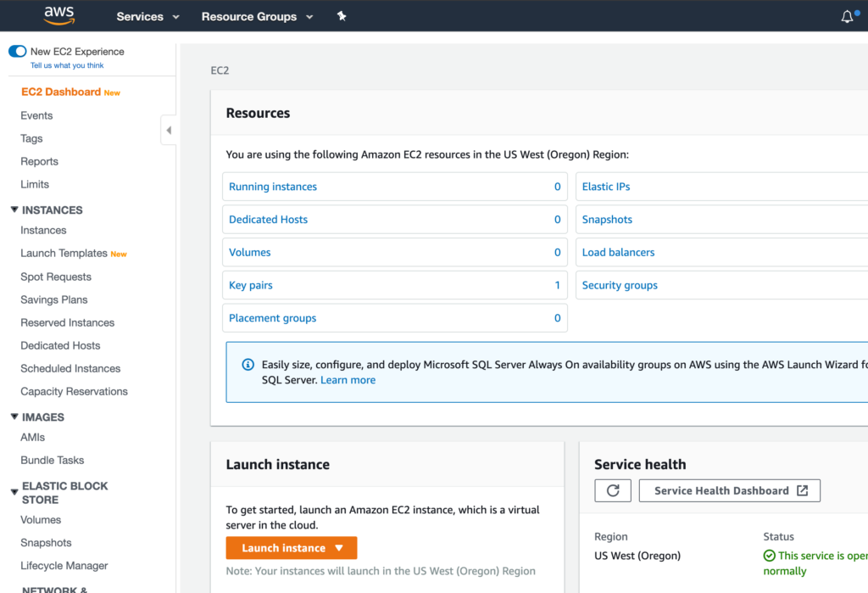
Task: Click the AWS logo
Action: pos(59,15)
